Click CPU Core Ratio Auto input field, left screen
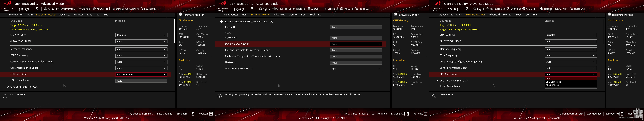This screenshot has width=644, height=121. tap(141, 81)
